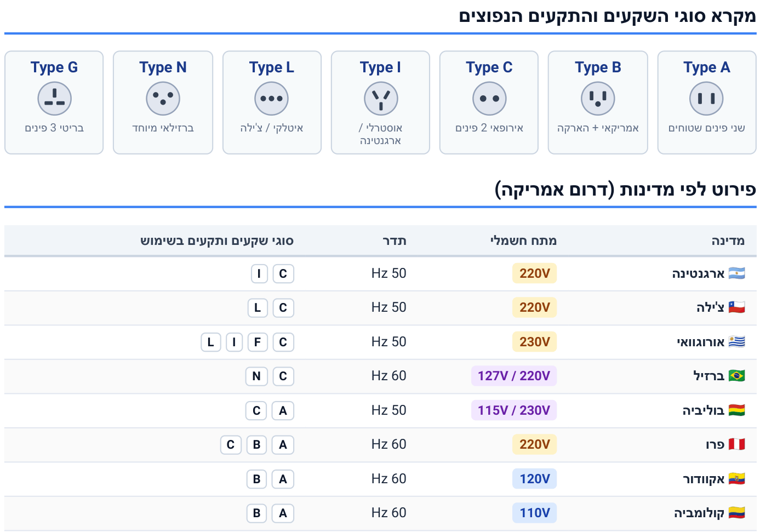Click the 'Hz 50' frequency in Bolivia row

pos(388,410)
